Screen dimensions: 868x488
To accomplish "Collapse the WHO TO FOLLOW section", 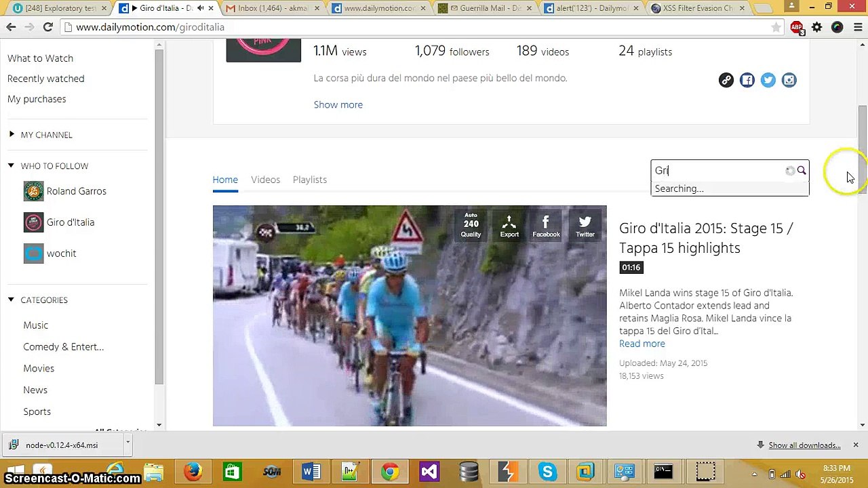I will click(11, 165).
